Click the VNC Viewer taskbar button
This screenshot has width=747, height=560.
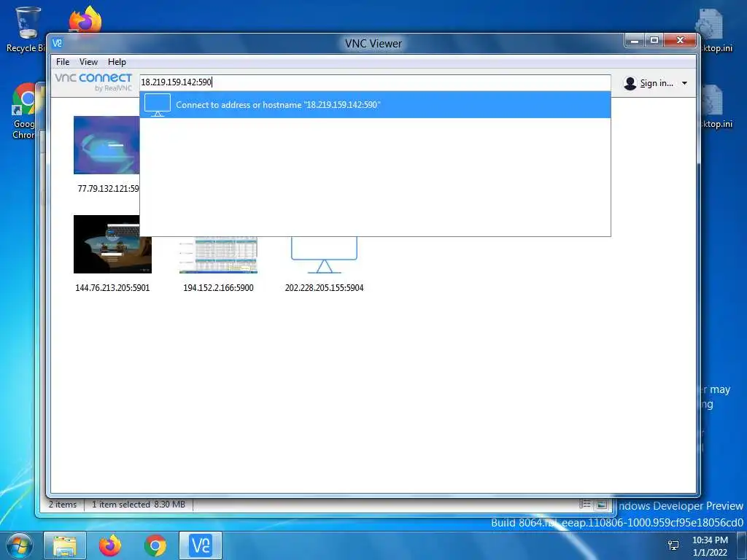[x=201, y=545]
